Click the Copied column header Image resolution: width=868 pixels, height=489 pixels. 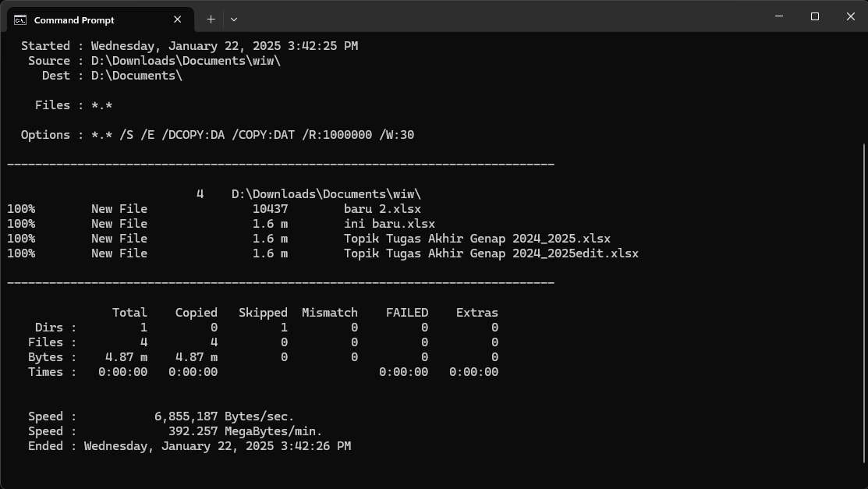click(197, 313)
